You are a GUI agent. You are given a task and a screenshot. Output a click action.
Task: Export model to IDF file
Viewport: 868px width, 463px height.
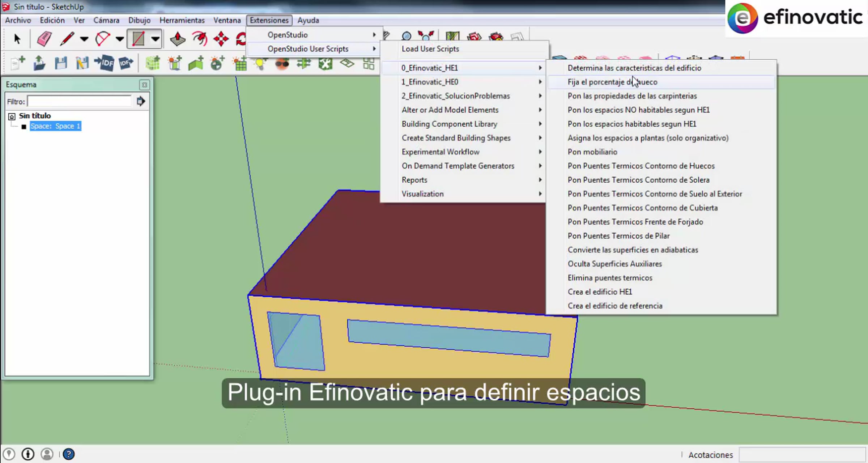tap(126, 63)
